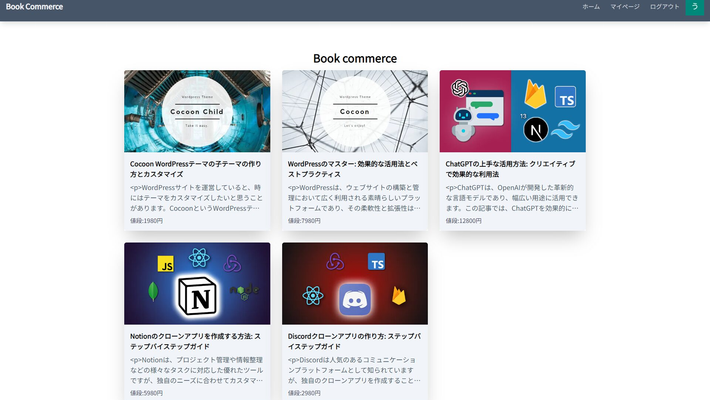The height and width of the screenshot is (400, 710).
Task: Click the Redux icon in Notion cover
Action: [232, 263]
